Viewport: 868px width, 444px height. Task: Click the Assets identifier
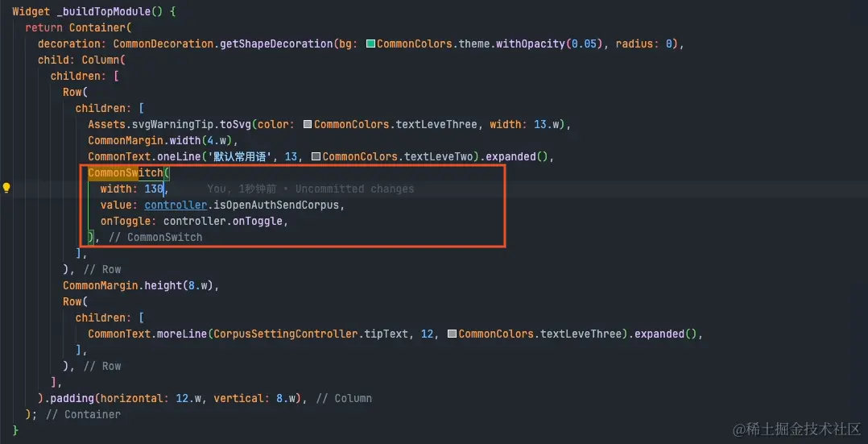pos(107,124)
